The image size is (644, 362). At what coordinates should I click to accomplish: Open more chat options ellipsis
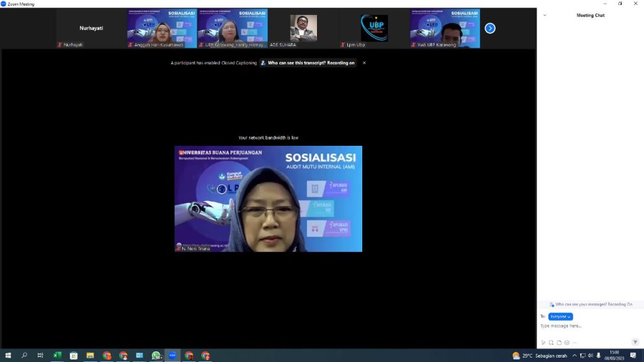tap(575, 343)
